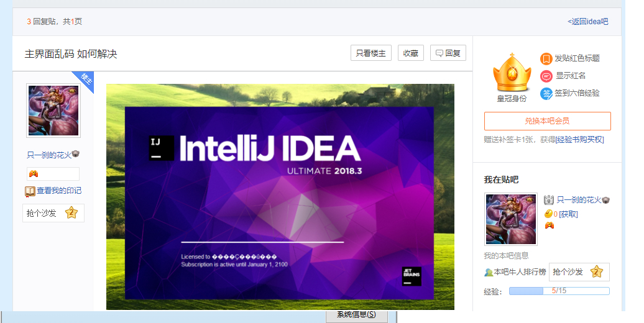Image resolution: width=644 pixels, height=323 pixels.
Task: Click the username link in 我在贴吧 panel
Action: [579, 200]
